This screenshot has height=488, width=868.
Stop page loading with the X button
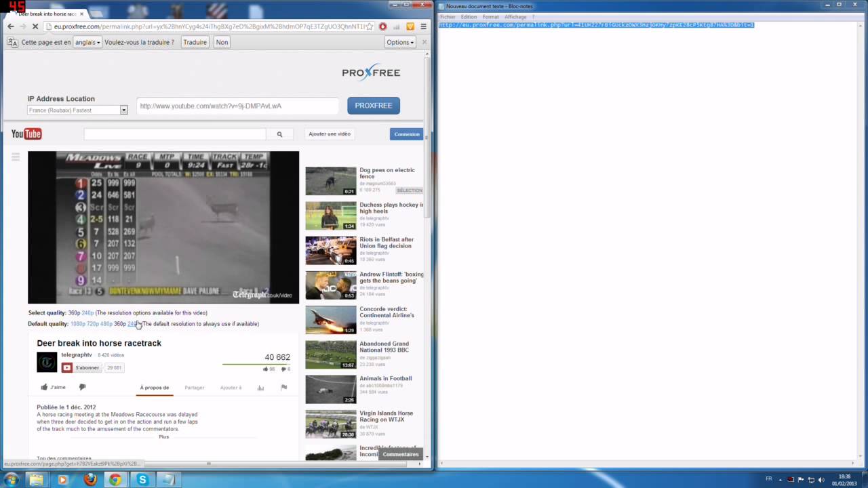click(x=35, y=26)
